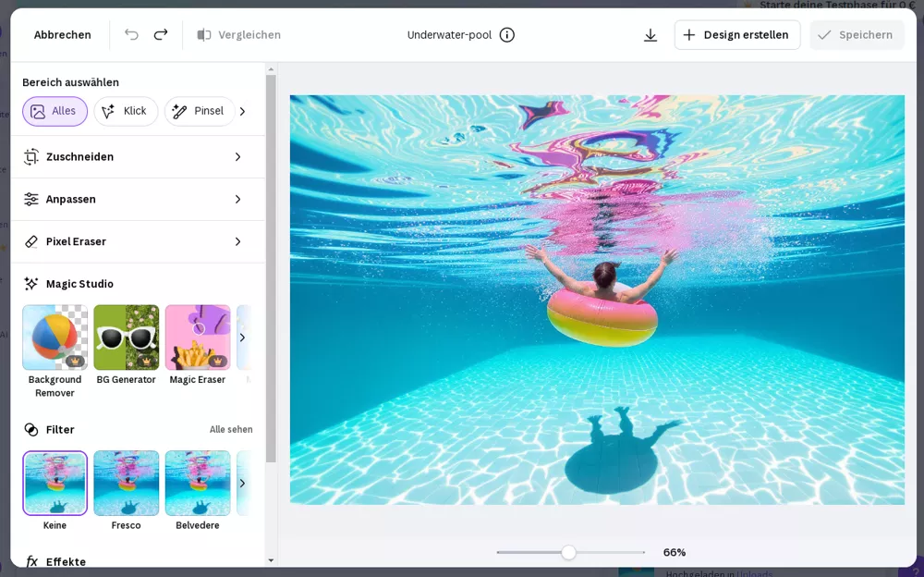
Task: Click the download icon in the top bar
Action: pos(650,34)
